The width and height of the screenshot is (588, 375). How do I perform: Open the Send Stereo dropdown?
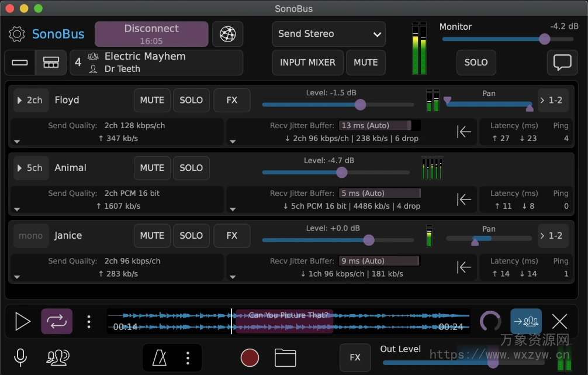coord(328,34)
